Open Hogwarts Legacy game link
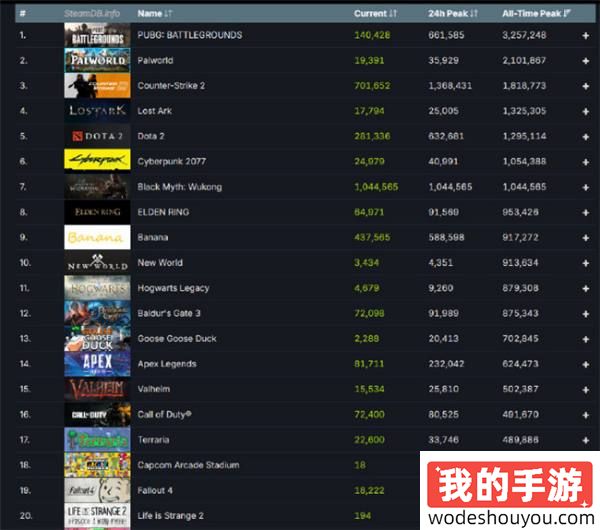 pos(173,288)
